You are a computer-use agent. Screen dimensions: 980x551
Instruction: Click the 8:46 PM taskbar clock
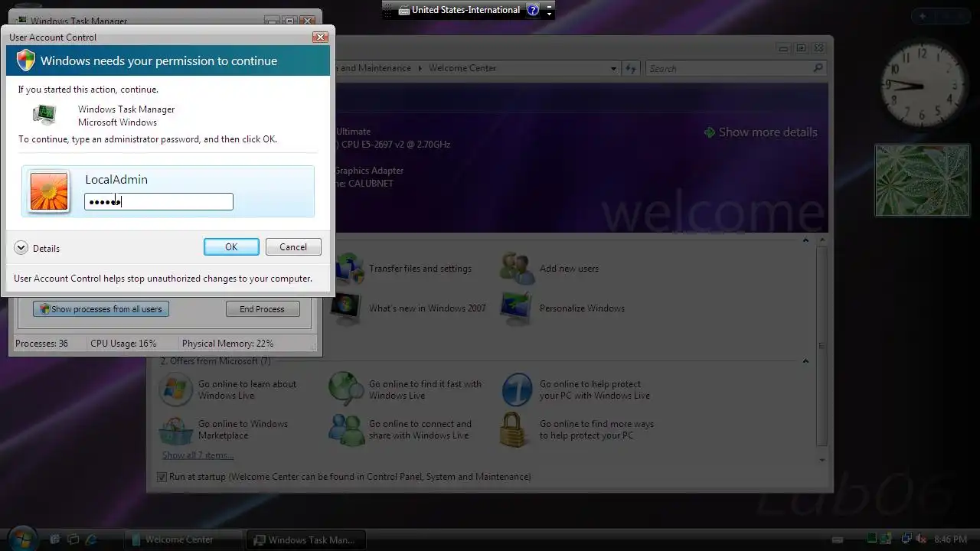pyautogui.click(x=951, y=540)
